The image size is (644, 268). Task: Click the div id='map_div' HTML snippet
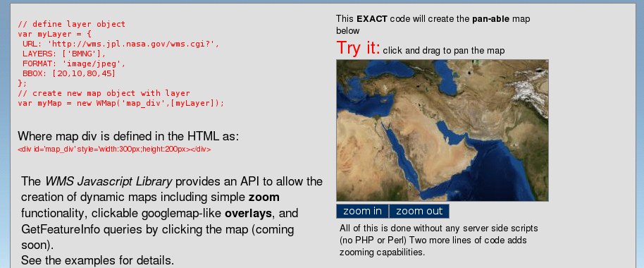click(114, 150)
